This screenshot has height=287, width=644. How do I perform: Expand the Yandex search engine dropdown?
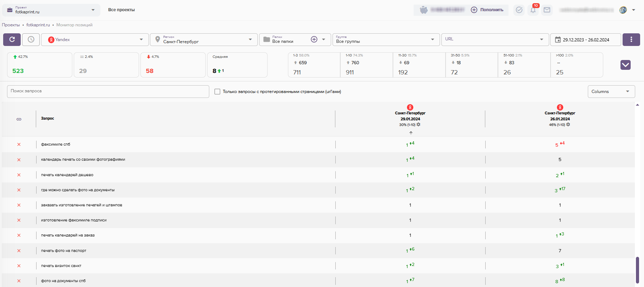pyautogui.click(x=95, y=40)
